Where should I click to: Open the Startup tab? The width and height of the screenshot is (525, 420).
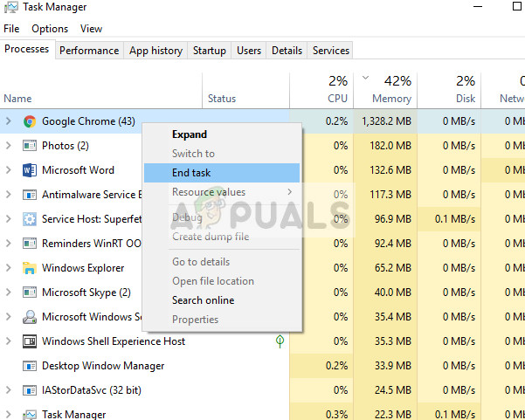point(210,51)
